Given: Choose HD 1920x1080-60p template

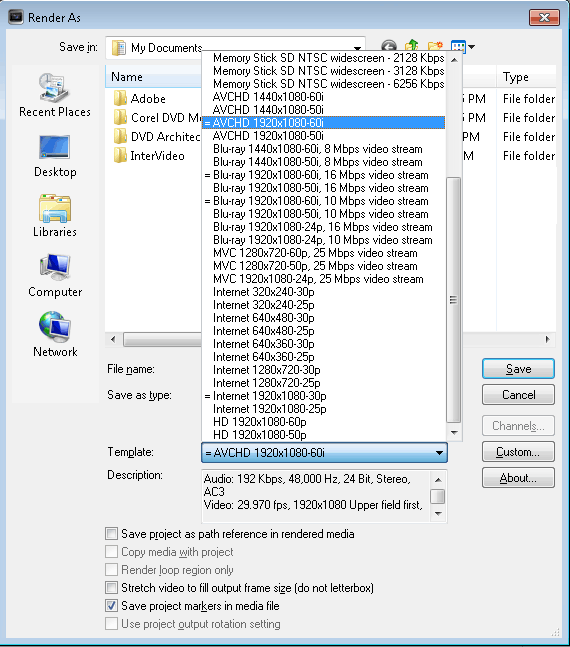Looking at the screenshot, I should [x=324, y=422].
